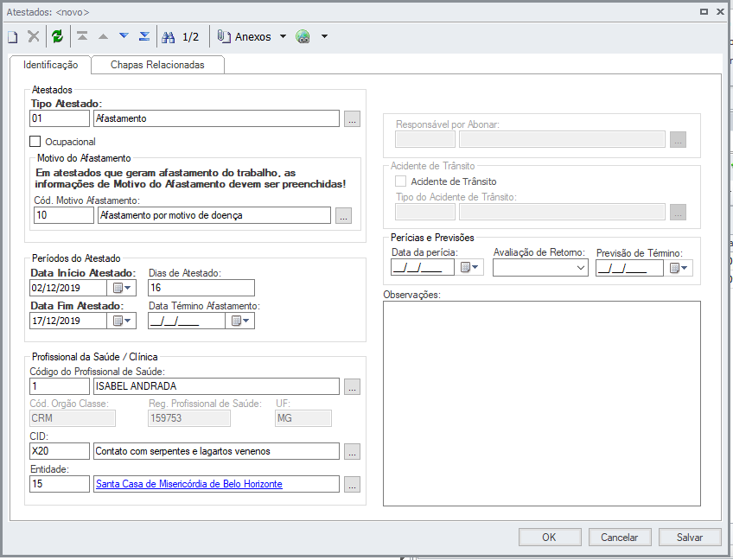Switch to Chapas Relacionadas tab

tap(157, 65)
